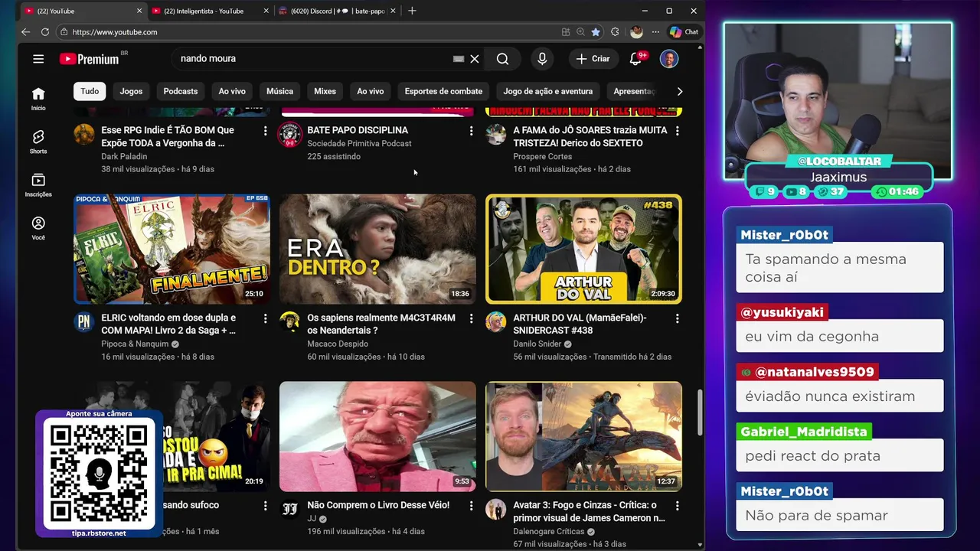This screenshot has width=980, height=551.
Task: Open the notifications bell
Action: pyautogui.click(x=635, y=58)
